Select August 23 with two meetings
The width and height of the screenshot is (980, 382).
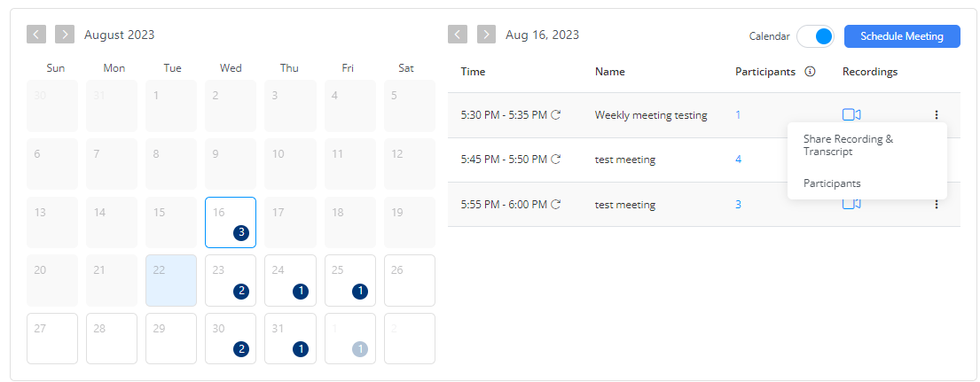pyautogui.click(x=231, y=280)
